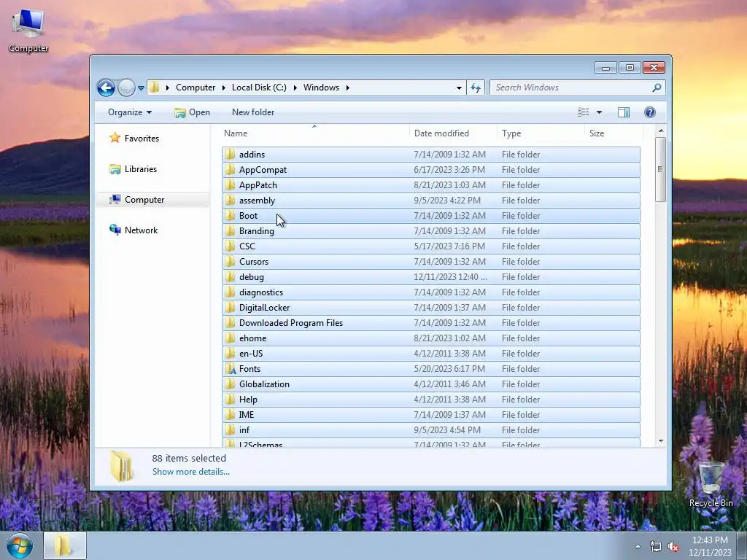Click the Explorer taskbar button

point(65,545)
